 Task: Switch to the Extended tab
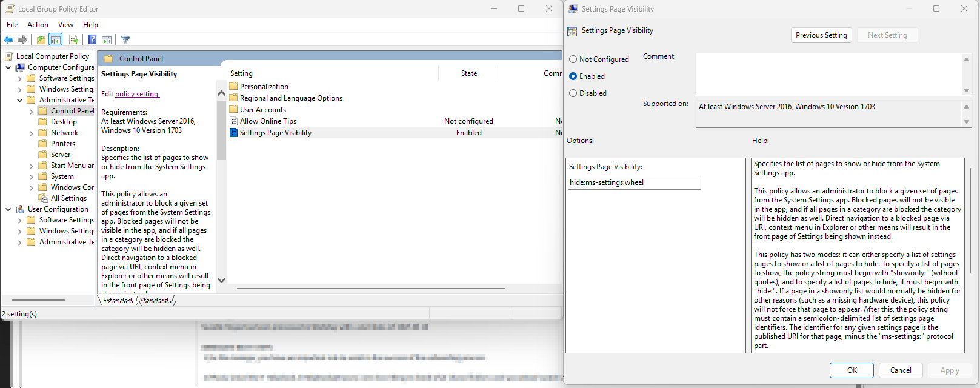(118, 300)
